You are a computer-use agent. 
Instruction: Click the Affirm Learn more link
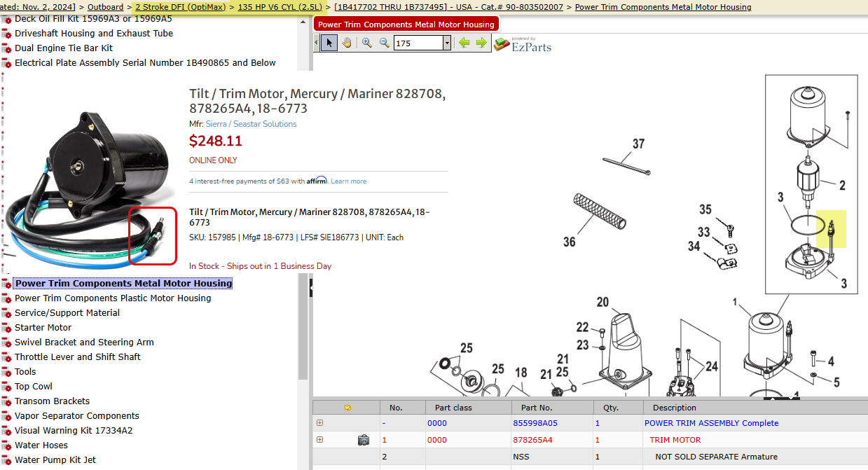[349, 181]
